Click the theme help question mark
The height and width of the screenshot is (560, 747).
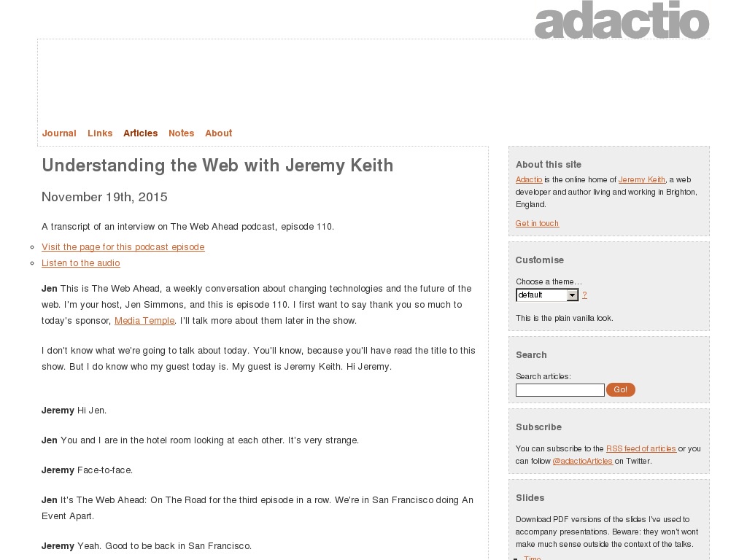pyautogui.click(x=584, y=295)
